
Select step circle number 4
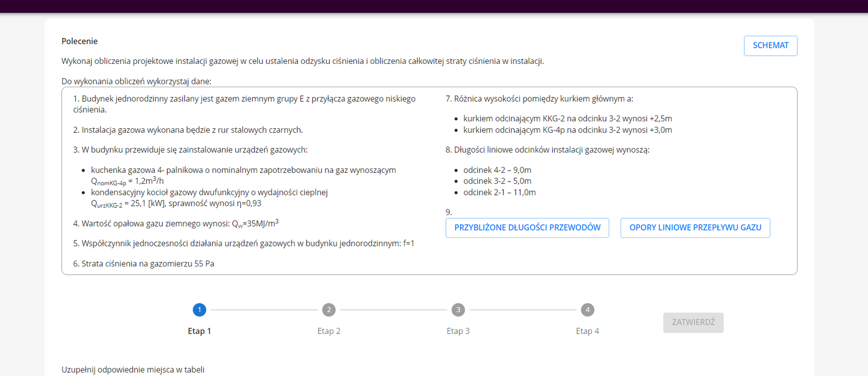coord(588,310)
